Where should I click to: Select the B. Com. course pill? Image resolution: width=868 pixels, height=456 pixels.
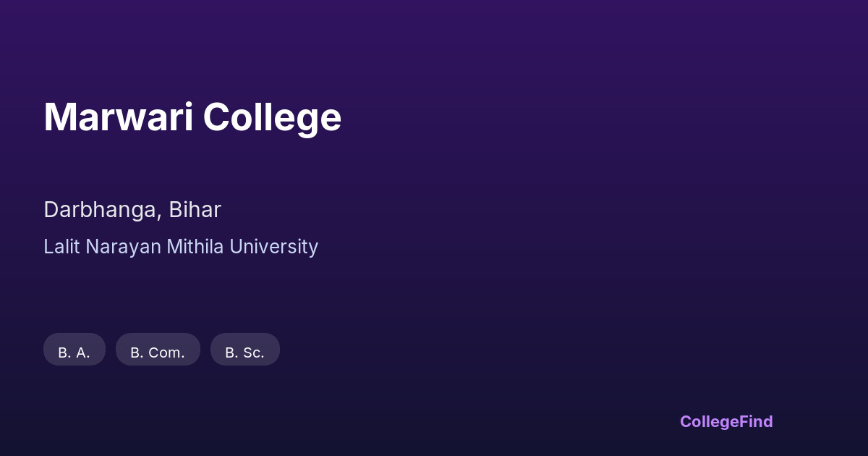coord(158,350)
